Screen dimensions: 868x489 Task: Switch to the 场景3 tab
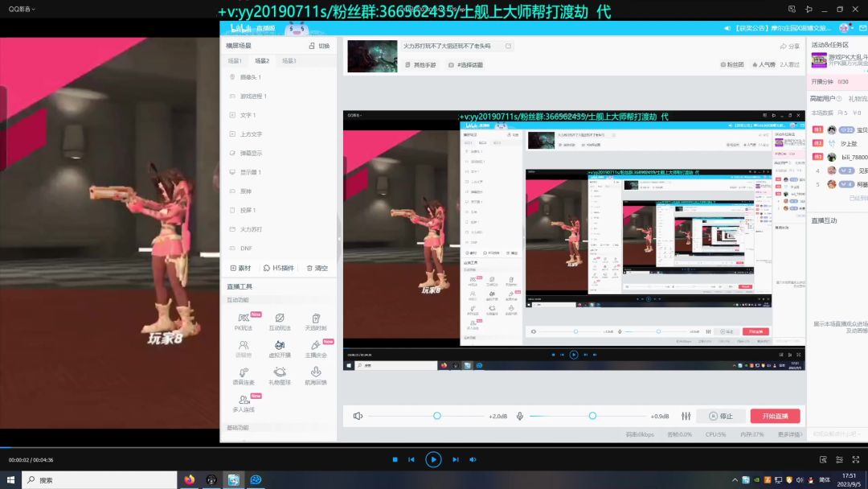(289, 61)
